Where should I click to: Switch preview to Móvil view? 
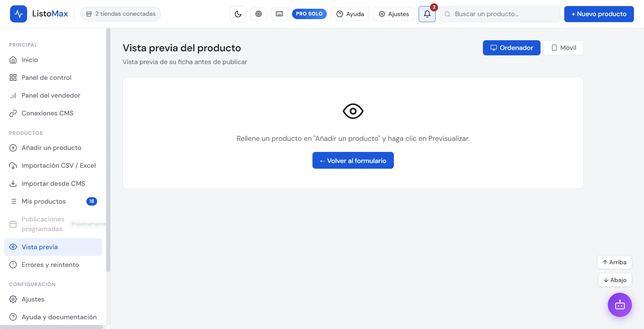coord(563,48)
